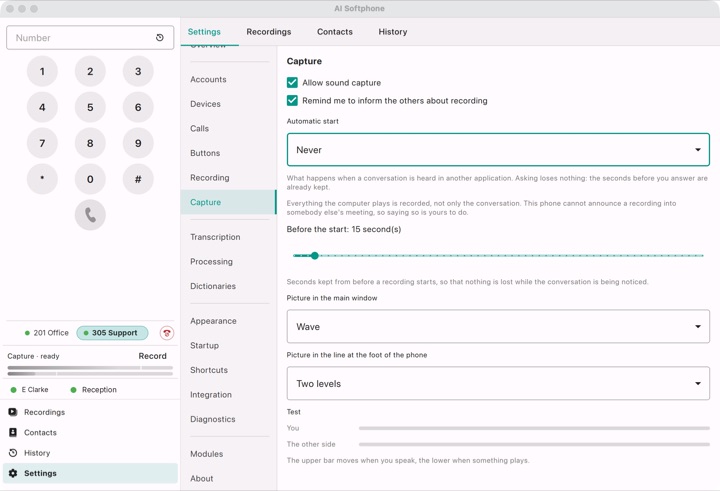The image size is (720, 491).
Task: Tap the hash key on keypad
Action: coord(138,179)
